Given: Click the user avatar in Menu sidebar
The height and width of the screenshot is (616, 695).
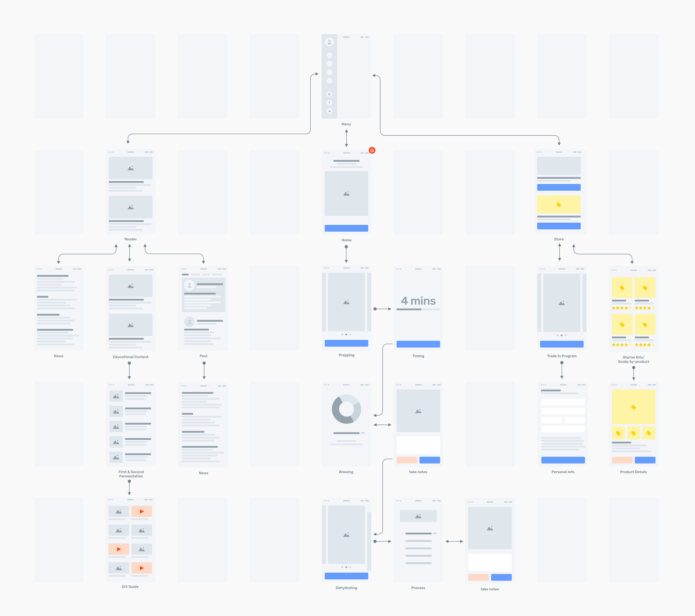Looking at the screenshot, I should click(329, 42).
